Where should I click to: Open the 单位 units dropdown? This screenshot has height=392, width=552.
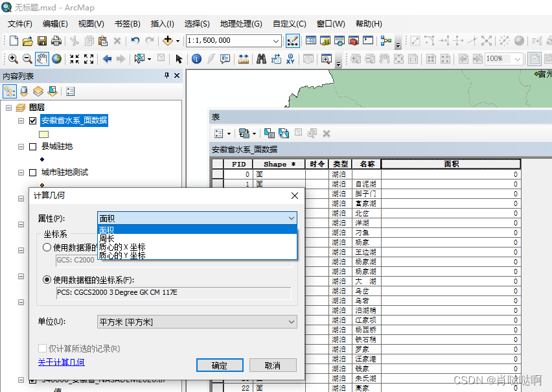(x=197, y=322)
